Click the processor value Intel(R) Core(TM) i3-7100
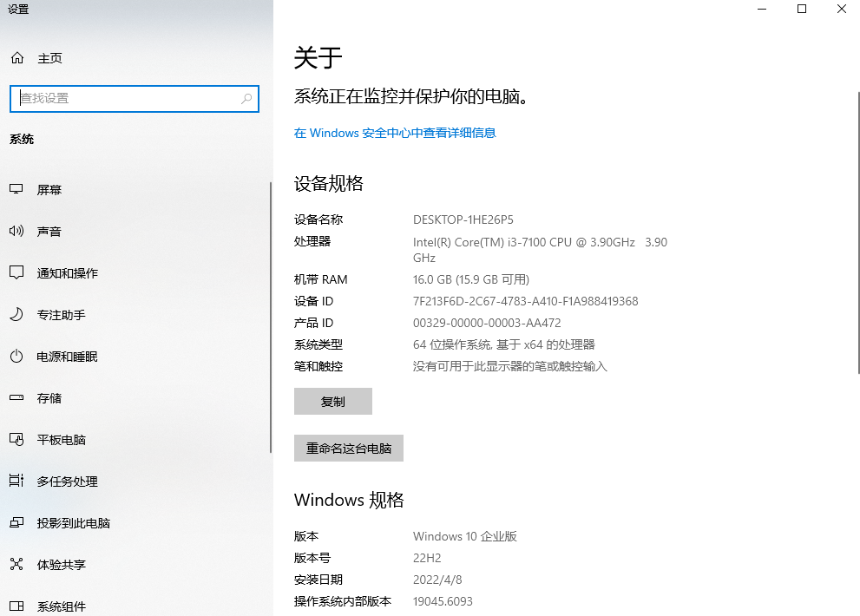 (540, 250)
